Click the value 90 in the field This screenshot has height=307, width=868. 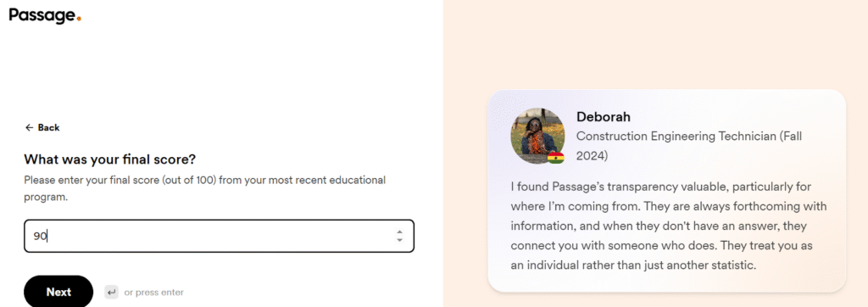pyautogui.click(x=40, y=236)
